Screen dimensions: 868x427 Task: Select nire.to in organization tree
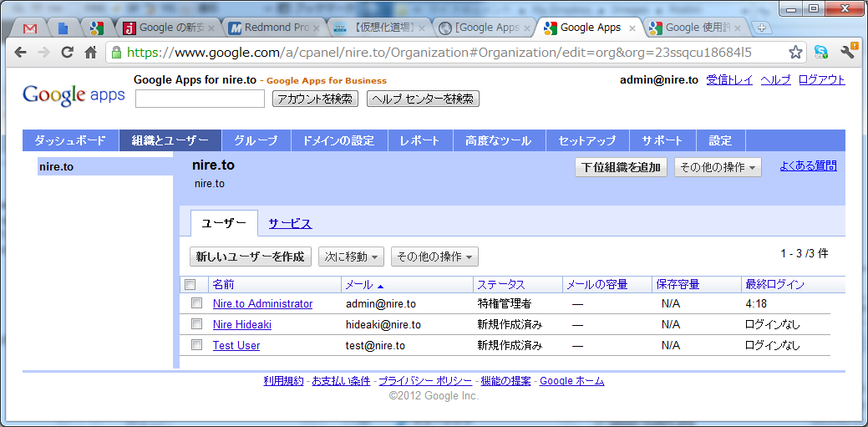105,166
